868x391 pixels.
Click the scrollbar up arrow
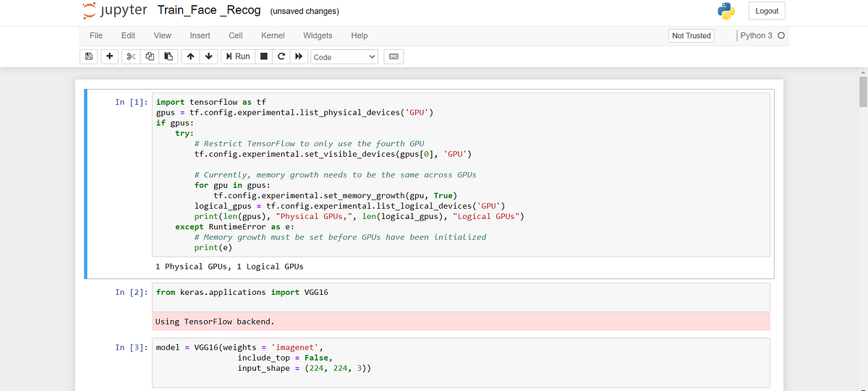(x=863, y=73)
